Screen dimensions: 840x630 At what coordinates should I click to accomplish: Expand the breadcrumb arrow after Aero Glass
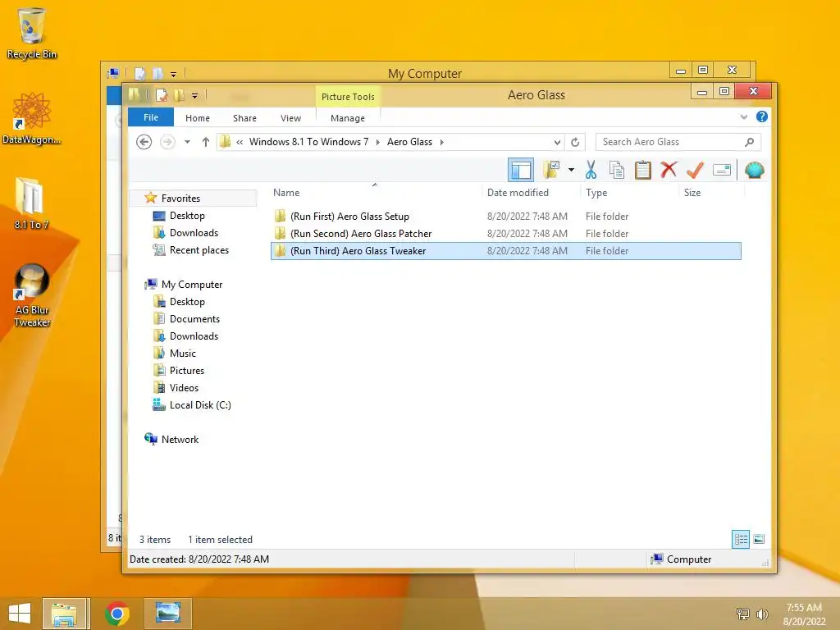pyautogui.click(x=442, y=142)
